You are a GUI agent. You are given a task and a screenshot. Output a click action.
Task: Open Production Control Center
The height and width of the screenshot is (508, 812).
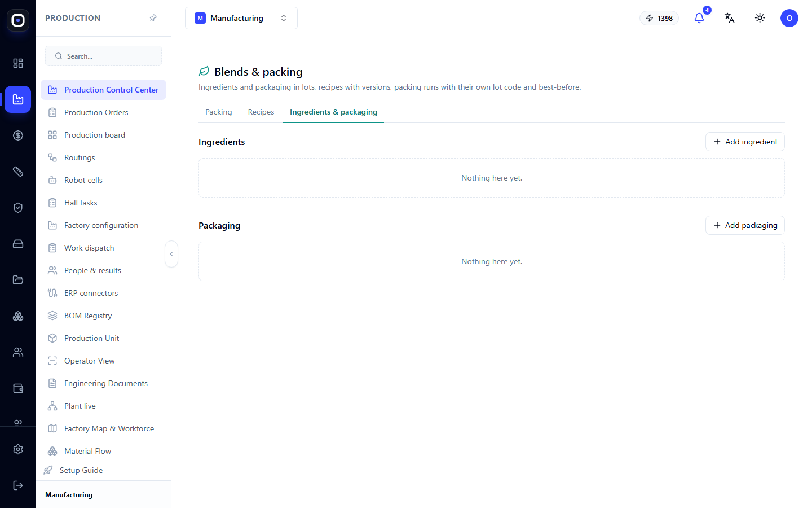tap(103, 90)
